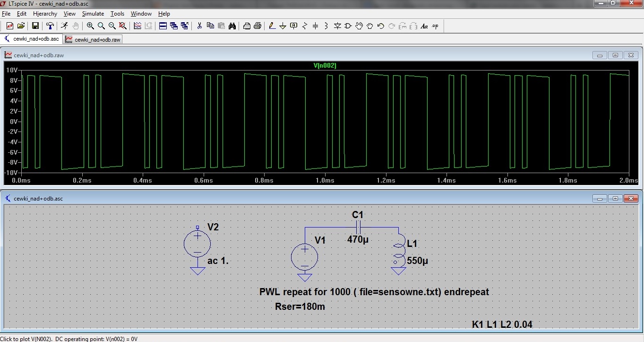Screen dimensions: 644x342
Task: Click the Zoom In magnifier icon
Action: [90, 26]
